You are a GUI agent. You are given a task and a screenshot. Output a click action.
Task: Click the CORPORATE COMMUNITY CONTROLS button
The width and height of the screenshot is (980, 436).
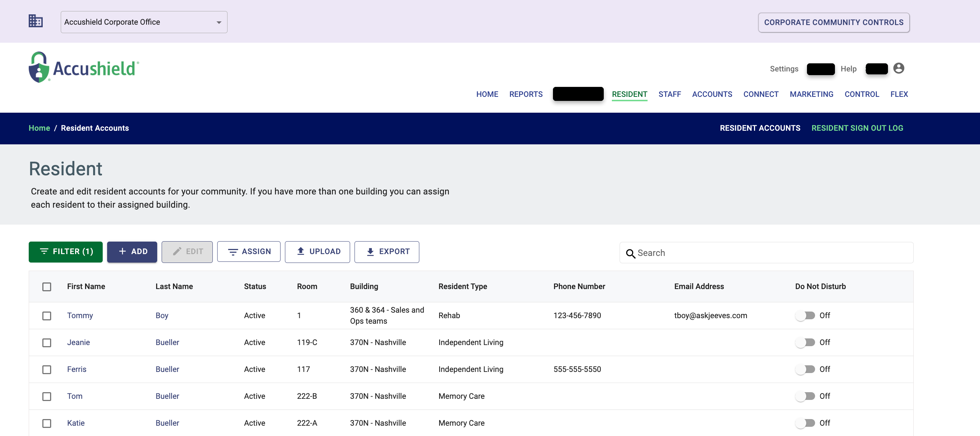[x=833, y=22]
